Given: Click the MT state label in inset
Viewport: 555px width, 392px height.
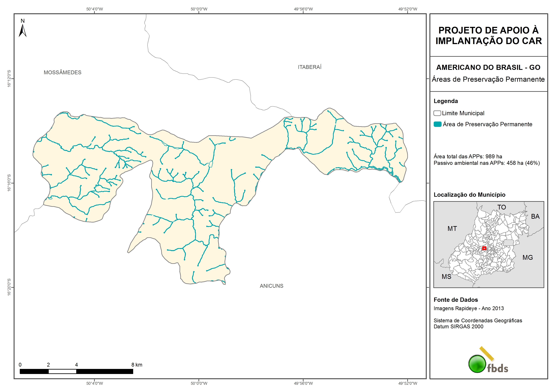Looking at the screenshot, I should point(452,229).
